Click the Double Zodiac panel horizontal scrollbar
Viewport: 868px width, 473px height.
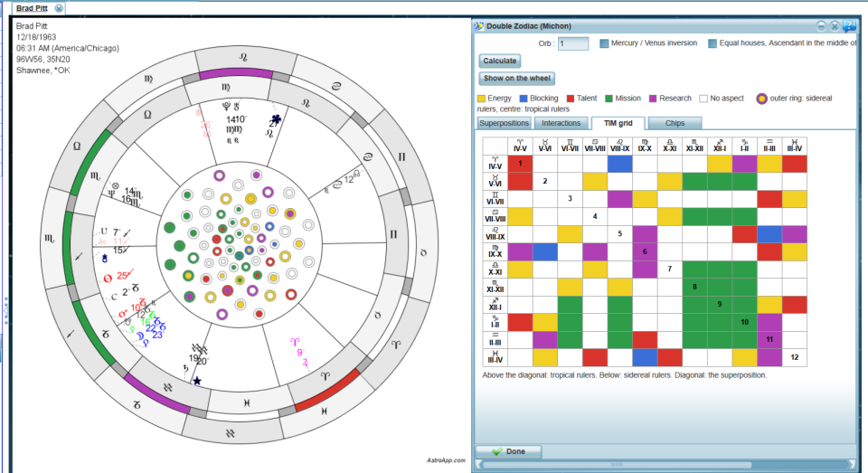pyautogui.click(x=616, y=465)
